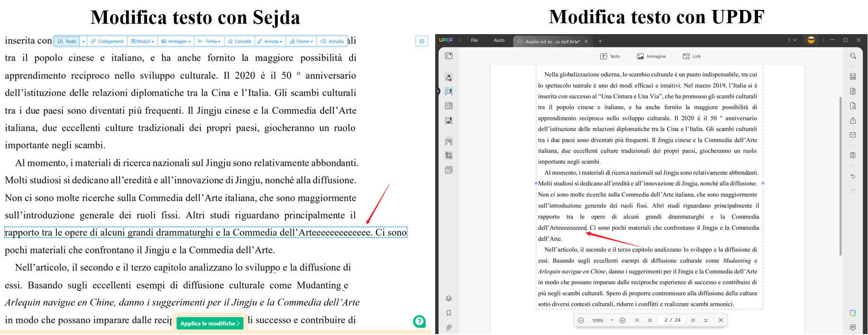Image resolution: width=868 pixels, height=335 pixels.
Task: Open the Comment highlighter tool in UPDF's sidebar
Action: [448, 77]
